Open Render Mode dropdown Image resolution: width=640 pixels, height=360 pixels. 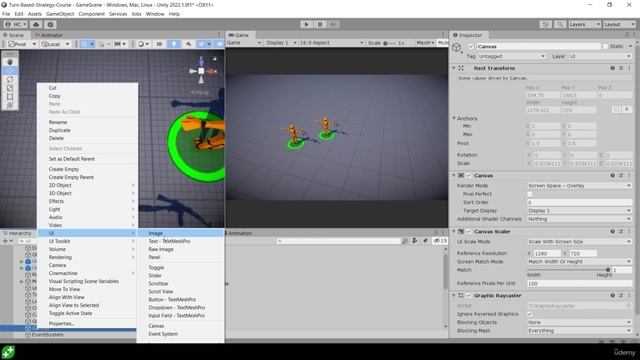tap(579, 186)
